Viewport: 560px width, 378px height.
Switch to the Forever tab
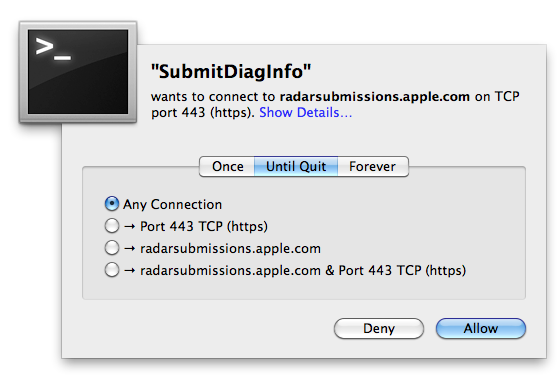click(x=373, y=166)
